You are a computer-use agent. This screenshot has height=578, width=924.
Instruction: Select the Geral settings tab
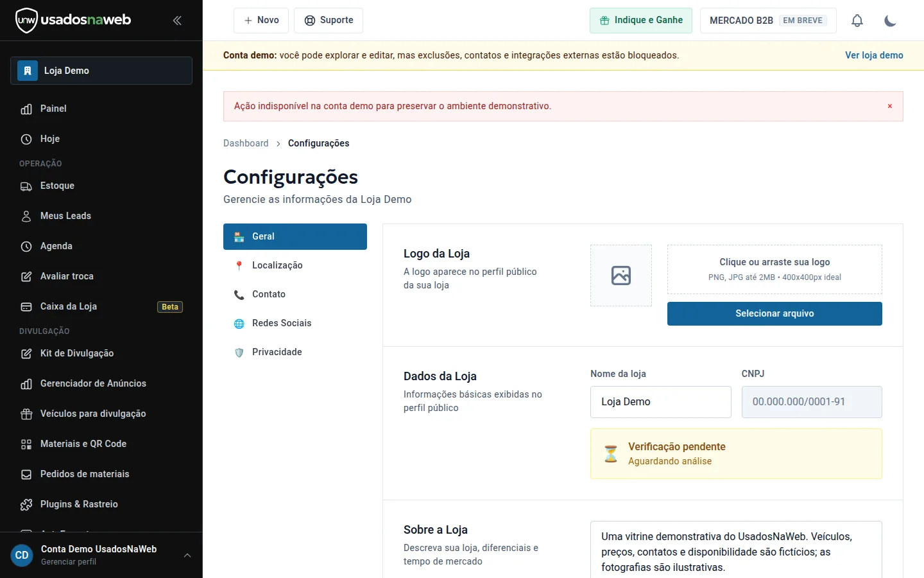click(x=295, y=236)
